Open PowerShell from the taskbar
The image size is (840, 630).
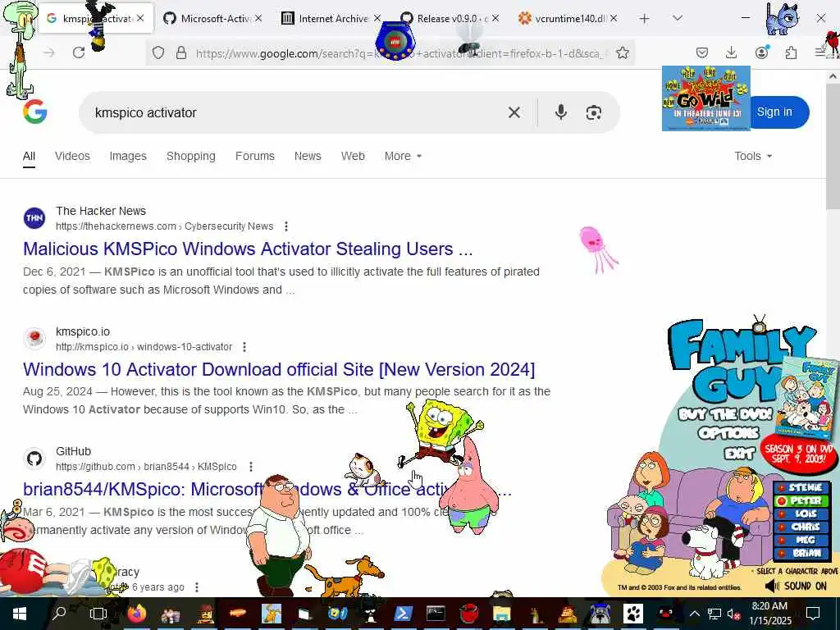[x=402, y=614]
